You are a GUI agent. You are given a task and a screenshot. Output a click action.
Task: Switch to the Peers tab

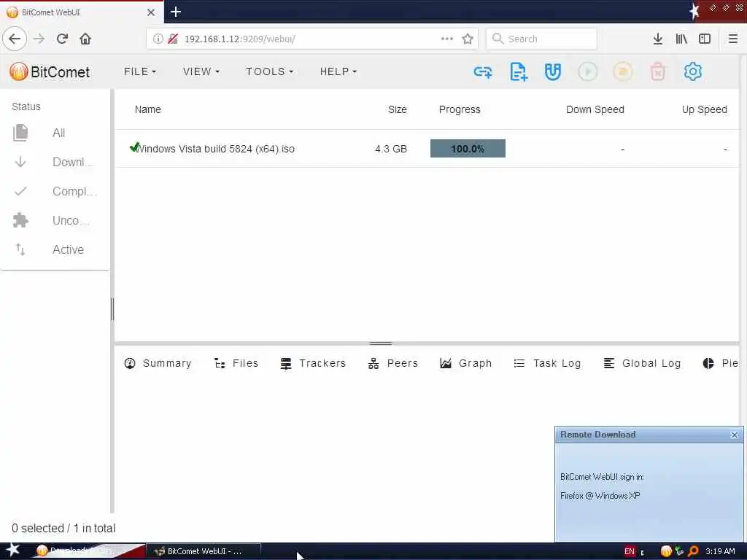click(393, 363)
